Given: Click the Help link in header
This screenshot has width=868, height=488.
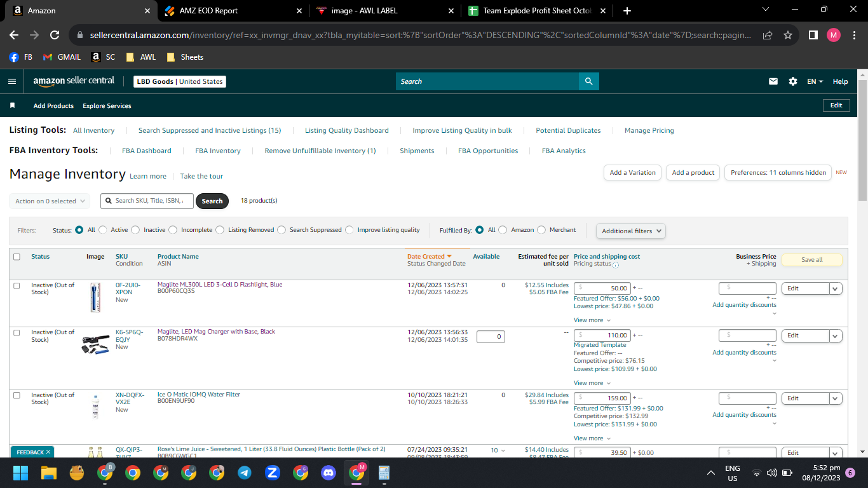Looking at the screenshot, I should tap(840, 81).
